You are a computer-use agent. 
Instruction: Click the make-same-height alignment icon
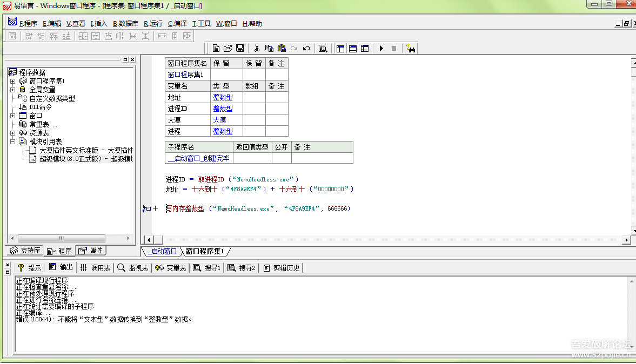click(x=175, y=36)
